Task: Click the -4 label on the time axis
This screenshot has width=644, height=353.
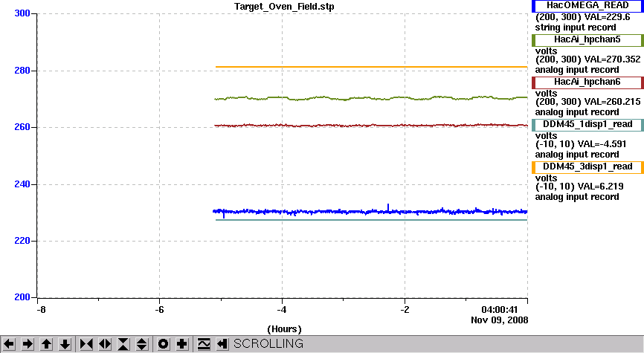Action: point(282,310)
